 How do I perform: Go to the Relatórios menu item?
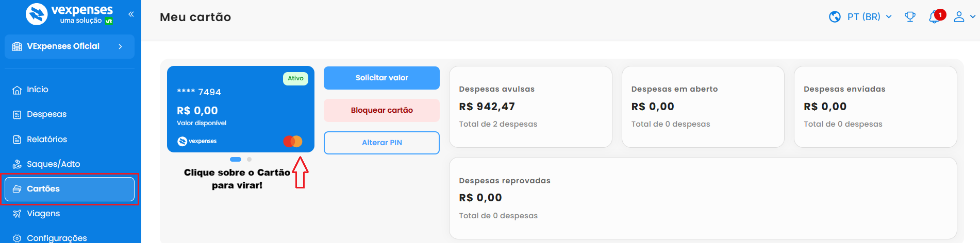(46, 140)
